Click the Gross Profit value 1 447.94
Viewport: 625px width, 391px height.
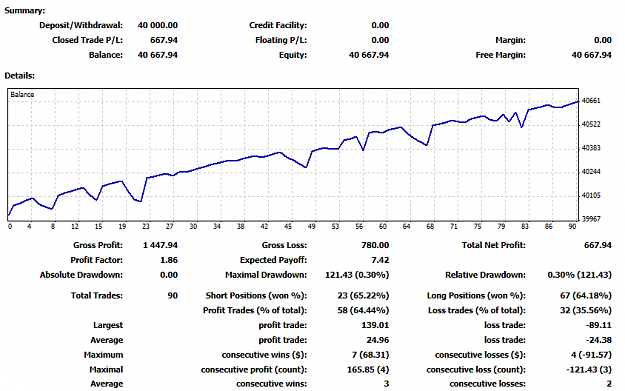(x=160, y=245)
